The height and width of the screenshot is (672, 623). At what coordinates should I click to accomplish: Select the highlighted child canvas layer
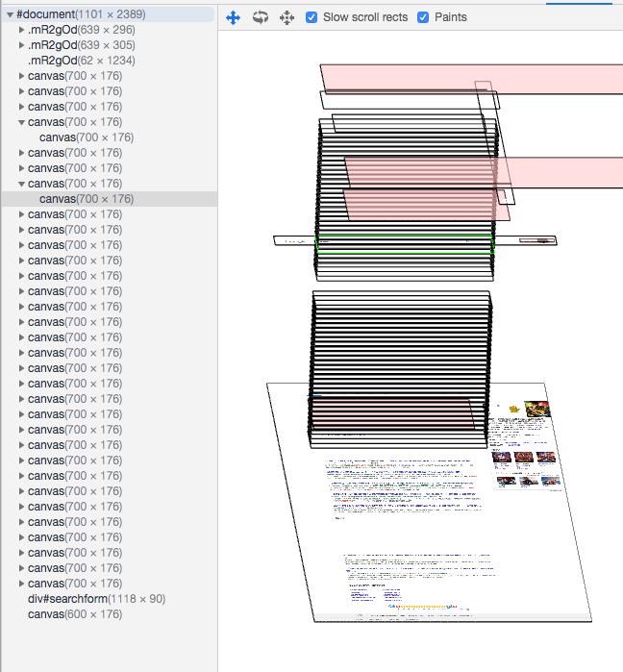87,199
